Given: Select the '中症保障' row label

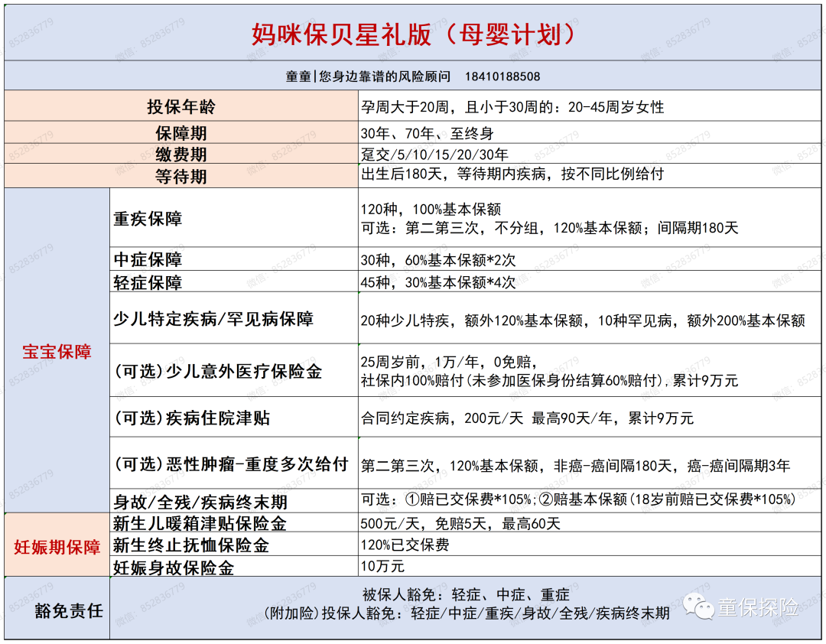Looking at the screenshot, I should click(234, 259).
